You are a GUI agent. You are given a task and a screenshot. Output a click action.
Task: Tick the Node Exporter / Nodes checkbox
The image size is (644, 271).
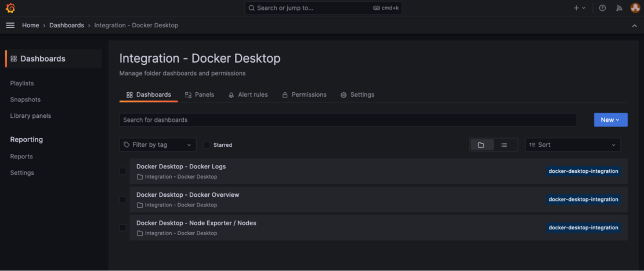[x=122, y=228]
